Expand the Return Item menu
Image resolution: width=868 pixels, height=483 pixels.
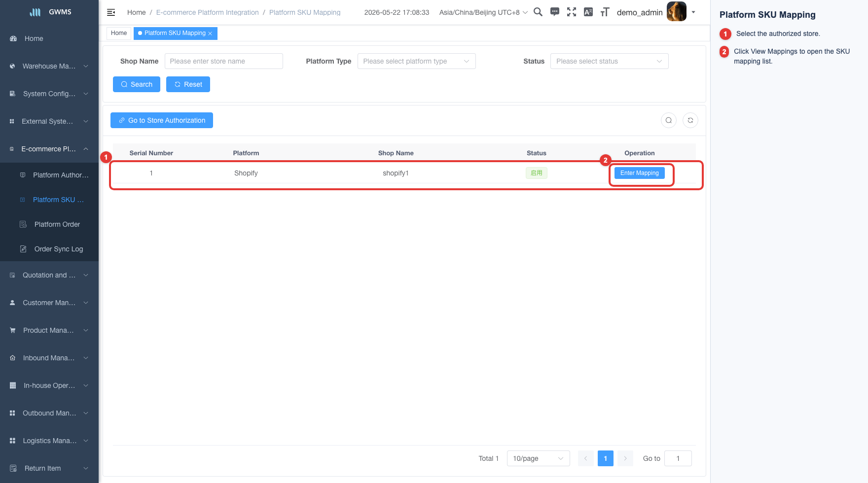pos(49,468)
